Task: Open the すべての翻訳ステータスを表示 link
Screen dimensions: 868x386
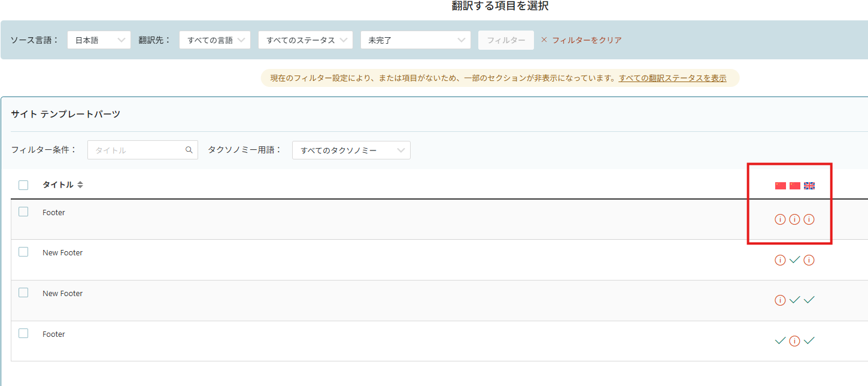Action: 673,78
